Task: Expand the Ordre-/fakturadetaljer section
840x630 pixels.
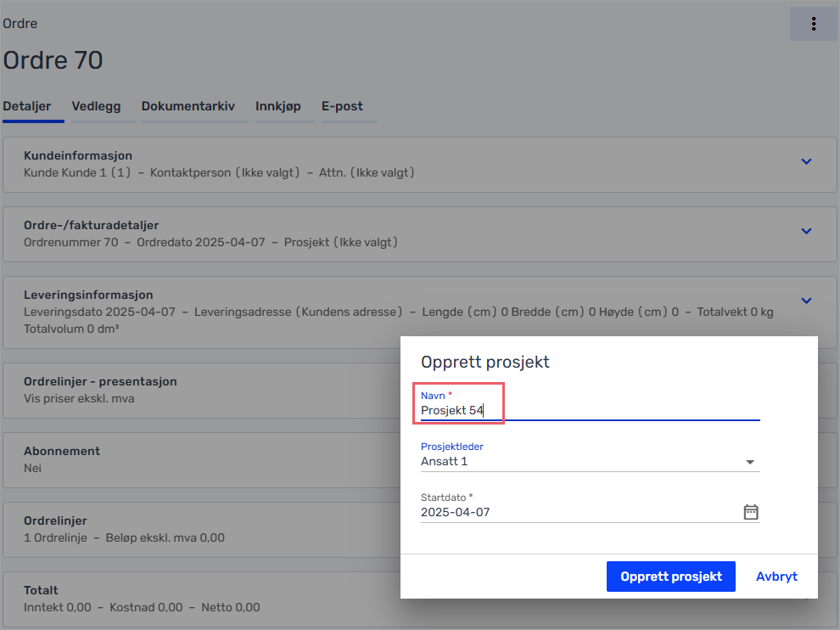Action: (806, 231)
